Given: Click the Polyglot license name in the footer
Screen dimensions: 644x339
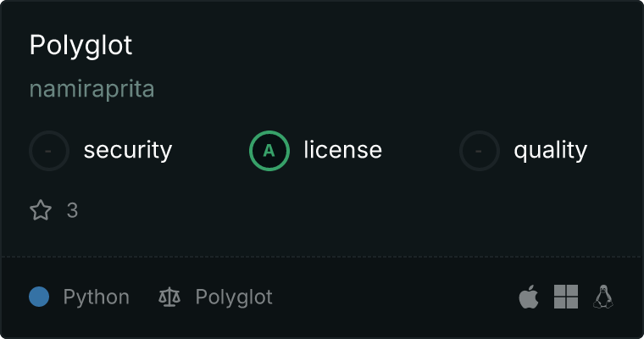Looking at the screenshot, I should 234,297.
